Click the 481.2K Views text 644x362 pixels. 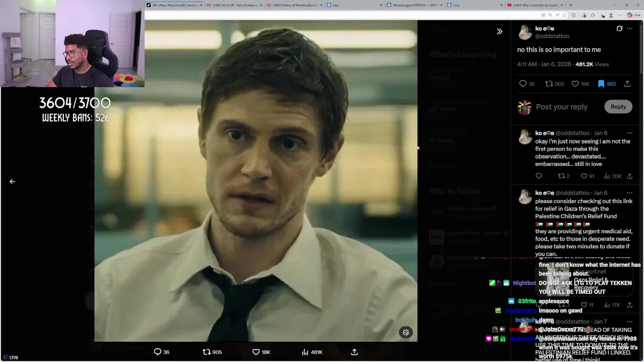click(592, 64)
